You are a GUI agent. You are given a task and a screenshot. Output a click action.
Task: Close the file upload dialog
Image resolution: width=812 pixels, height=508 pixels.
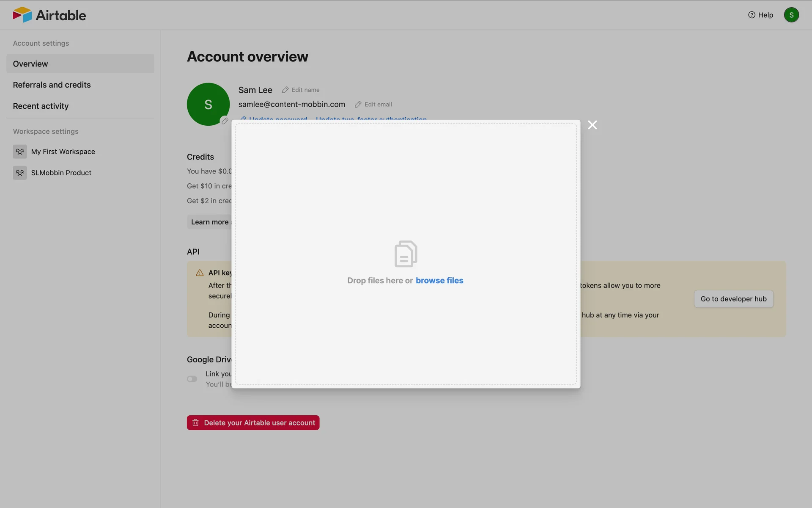(592, 125)
